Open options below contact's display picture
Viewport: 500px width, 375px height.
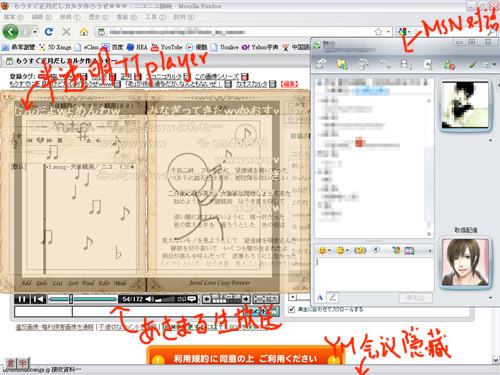pos(490,141)
